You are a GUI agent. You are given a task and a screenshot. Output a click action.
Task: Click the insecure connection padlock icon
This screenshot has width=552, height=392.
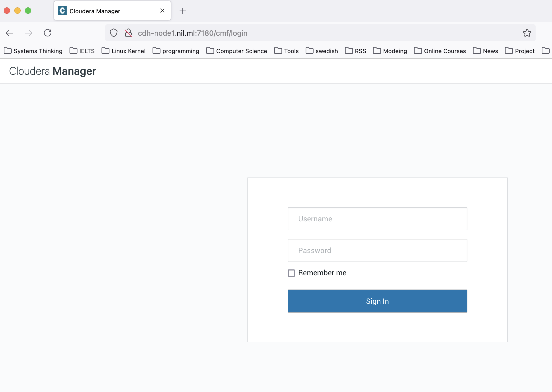[x=128, y=33]
